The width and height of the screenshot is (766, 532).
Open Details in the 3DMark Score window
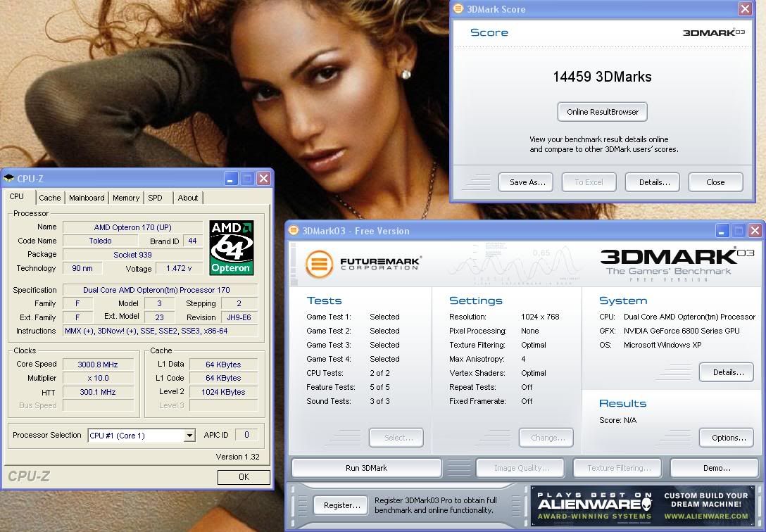tap(652, 182)
